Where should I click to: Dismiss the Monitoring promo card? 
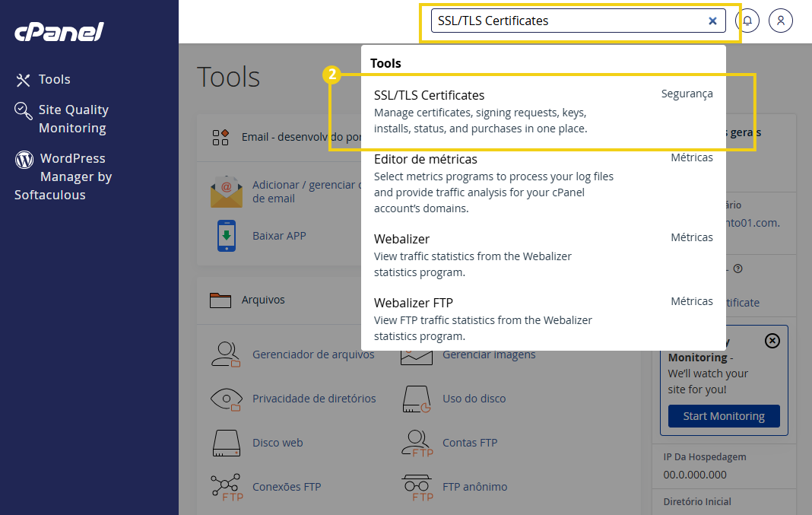pos(772,341)
